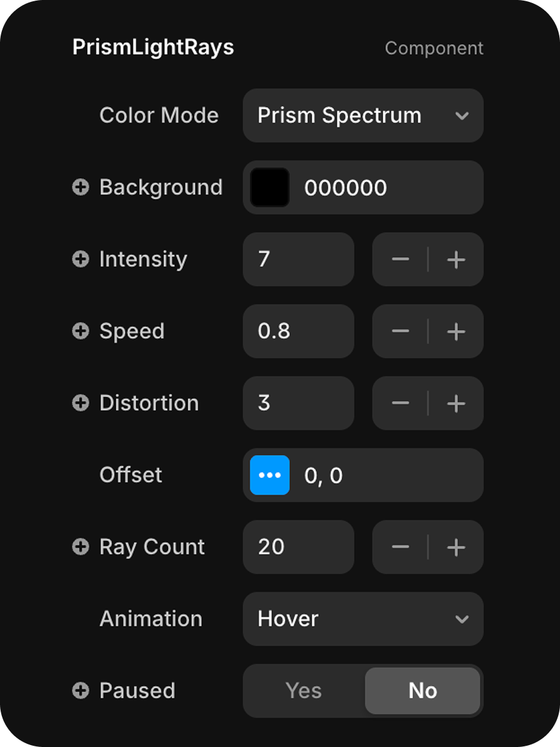The height and width of the screenshot is (747, 560).
Task: Click the plus icon beside Ray Count
Action: click(x=81, y=547)
